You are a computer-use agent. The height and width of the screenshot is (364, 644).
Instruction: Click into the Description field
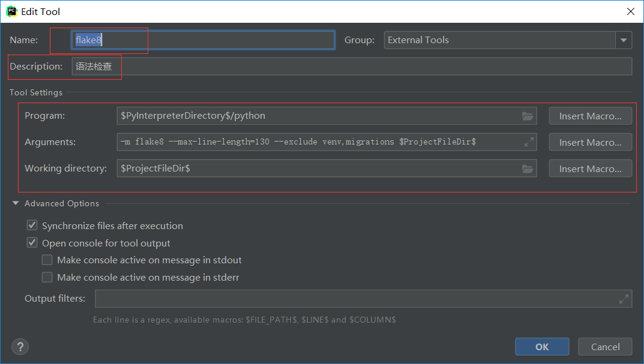tap(352, 67)
